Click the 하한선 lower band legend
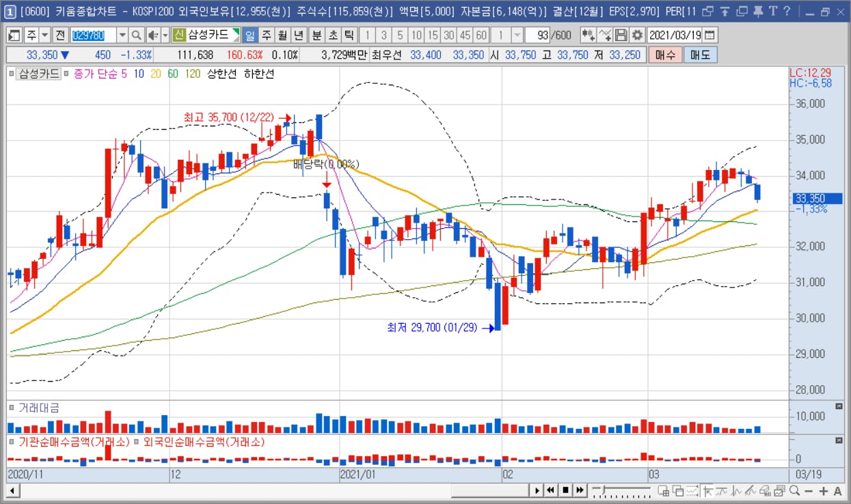The width and height of the screenshot is (851, 504). coord(259,74)
